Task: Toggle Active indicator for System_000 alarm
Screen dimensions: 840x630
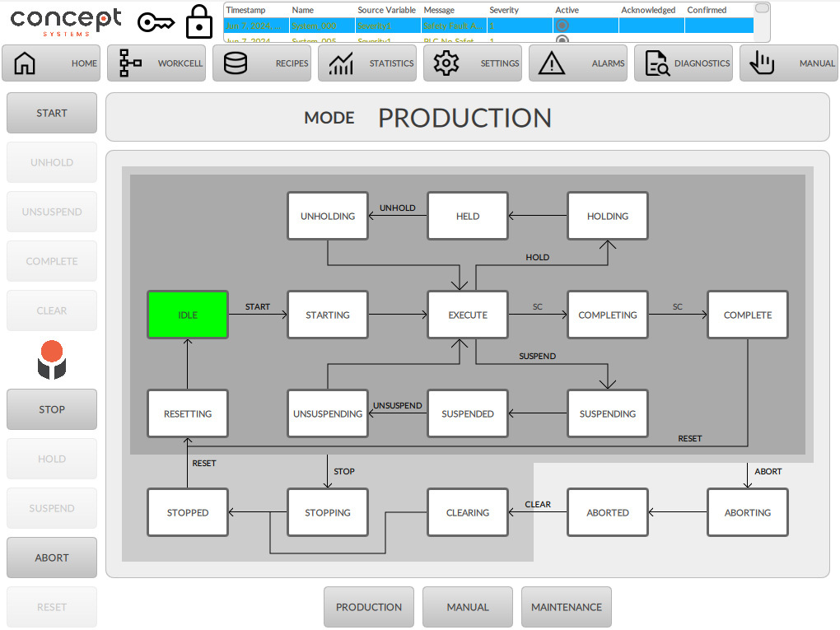Action: pyautogui.click(x=562, y=26)
